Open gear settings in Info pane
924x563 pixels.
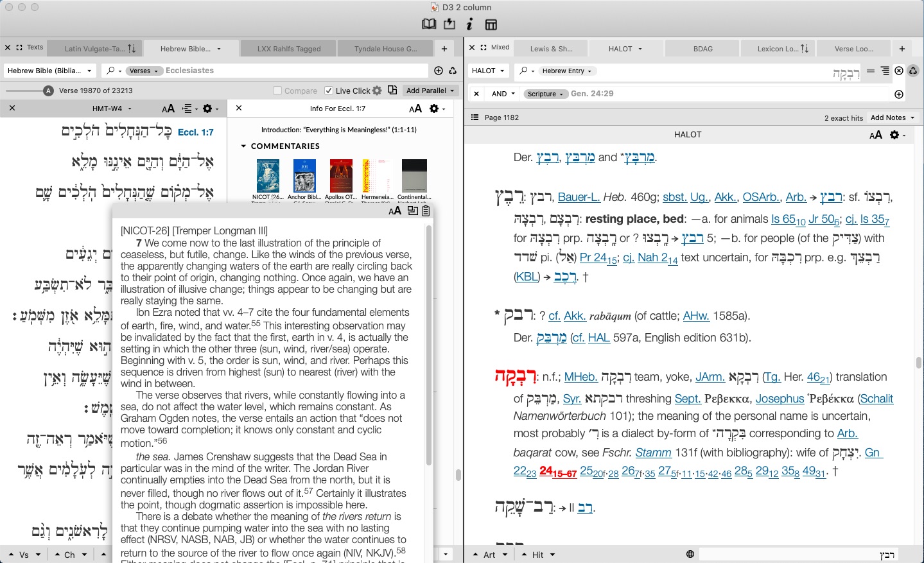[x=435, y=108]
